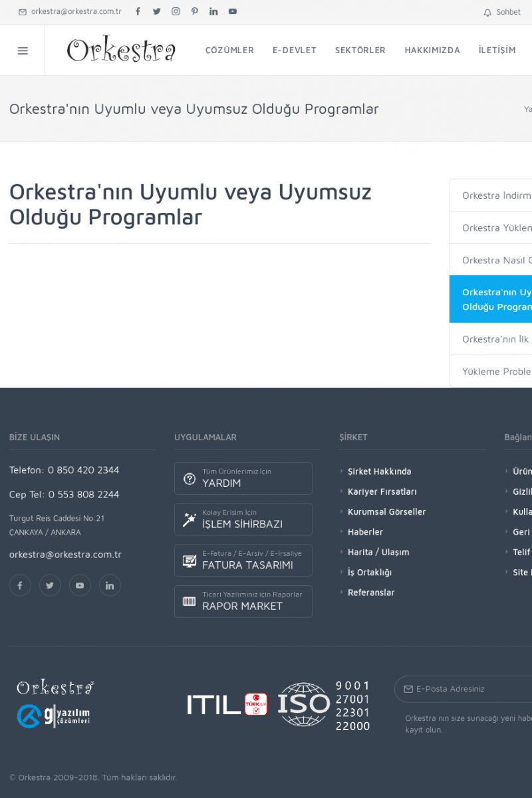The width and height of the screenshot is (532, 798).
Task: Click the Orkestra logo in header
Action: [121, 51]
